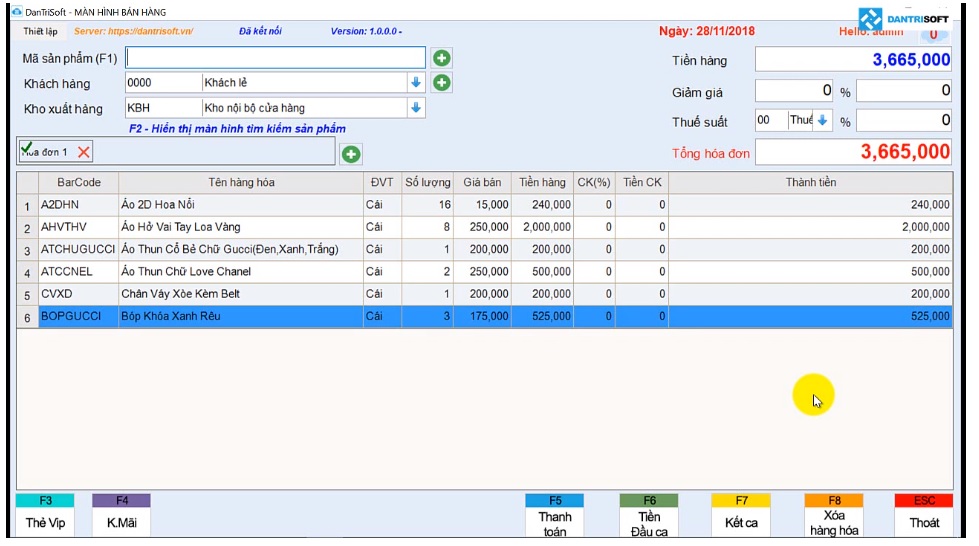Screen dimensions: 979x546
Task: Click F5 Thanh toán button
Action: point(554,516)
